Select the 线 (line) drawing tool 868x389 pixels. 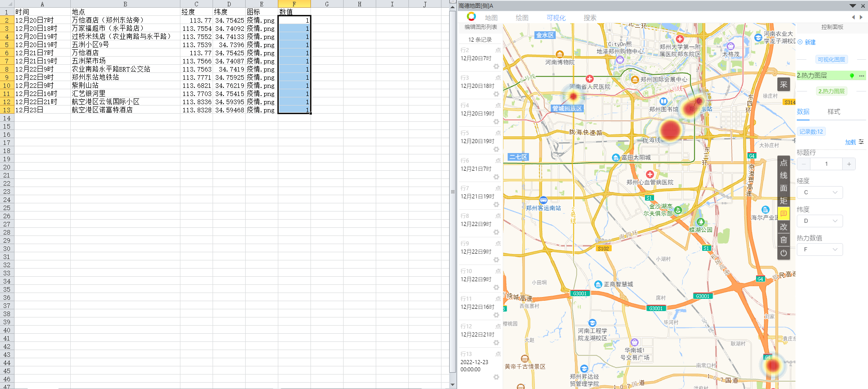pos(784,176)
